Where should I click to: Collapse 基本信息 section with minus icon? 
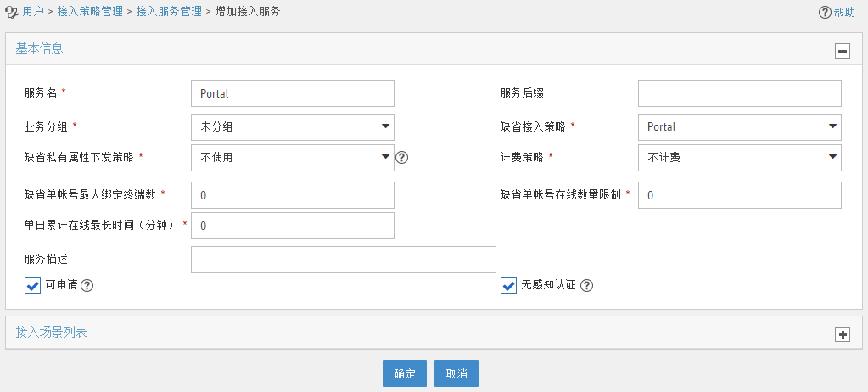[x=843, y=51]
